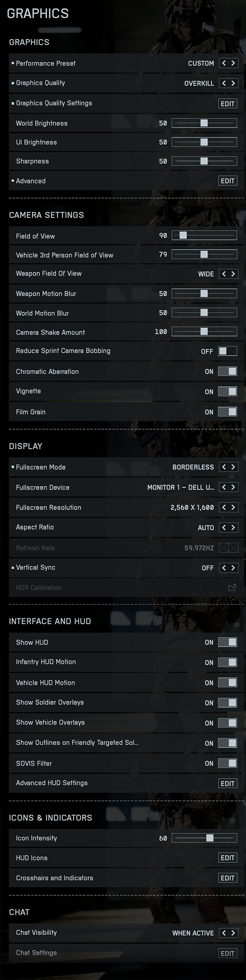
Task: Open HDR Calibration external link icon
Action: pos(232,588)
